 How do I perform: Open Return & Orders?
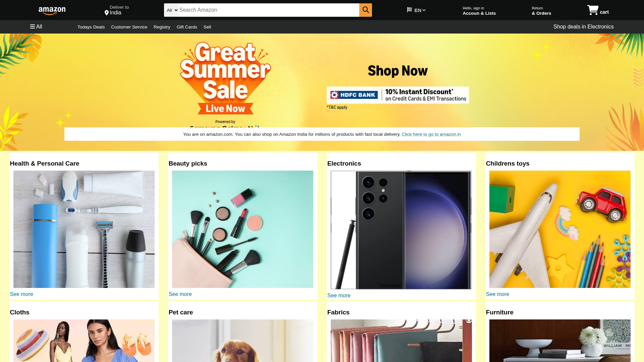541,11
